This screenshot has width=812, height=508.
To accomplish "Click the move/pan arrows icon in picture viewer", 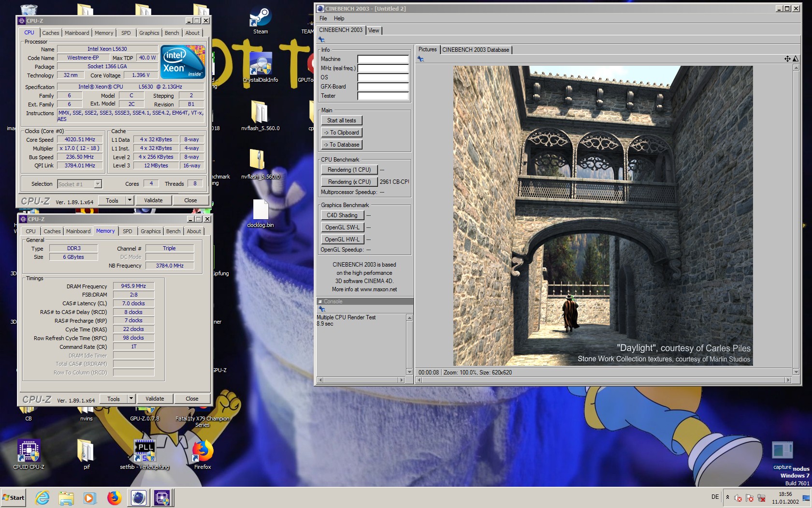I will tap(787, 59).
